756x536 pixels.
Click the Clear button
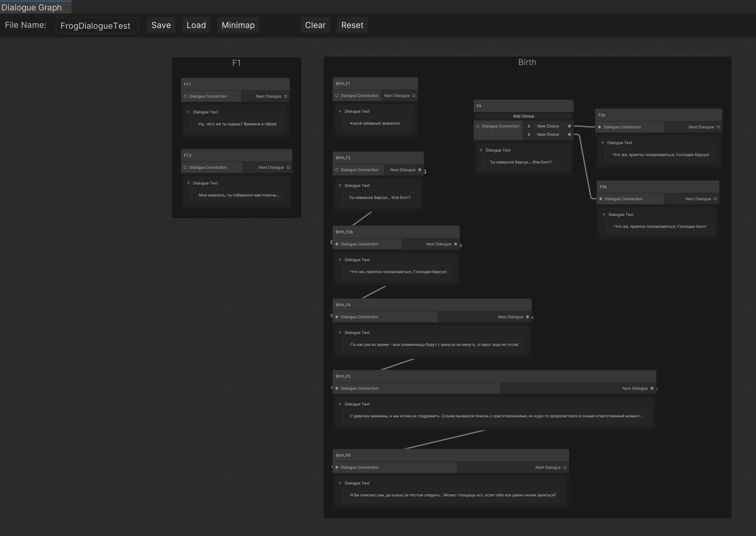tap(315, 25)
